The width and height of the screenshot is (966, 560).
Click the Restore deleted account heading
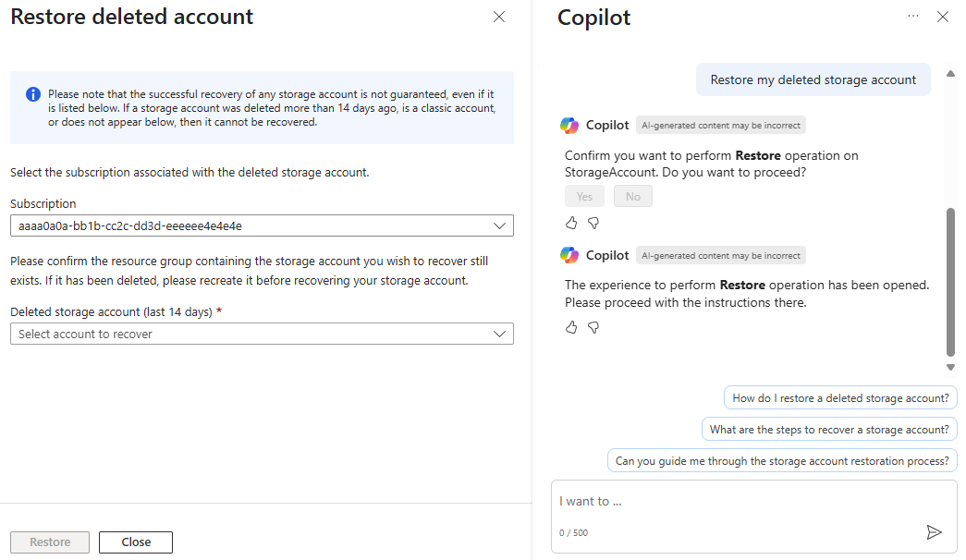[132, 17]
